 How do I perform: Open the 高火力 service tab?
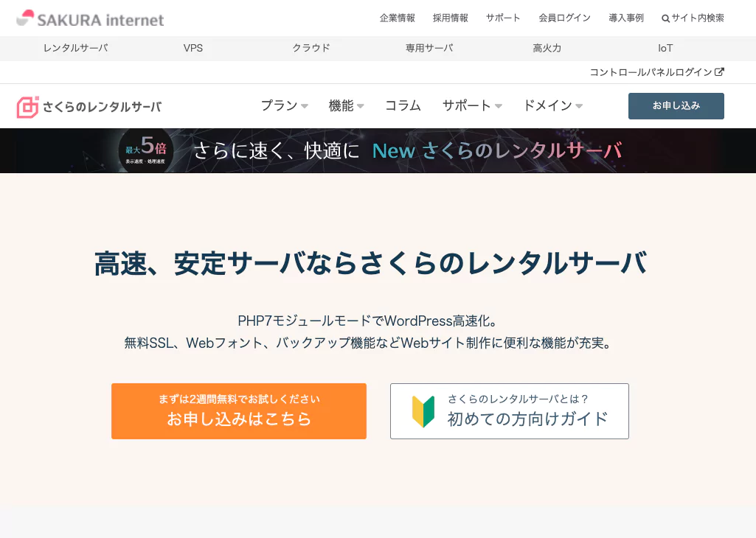[547, 49]
